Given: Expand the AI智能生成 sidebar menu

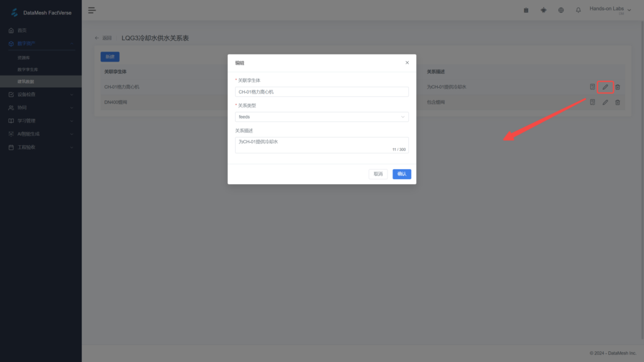Looking at the screenshot, I should 41,134.
